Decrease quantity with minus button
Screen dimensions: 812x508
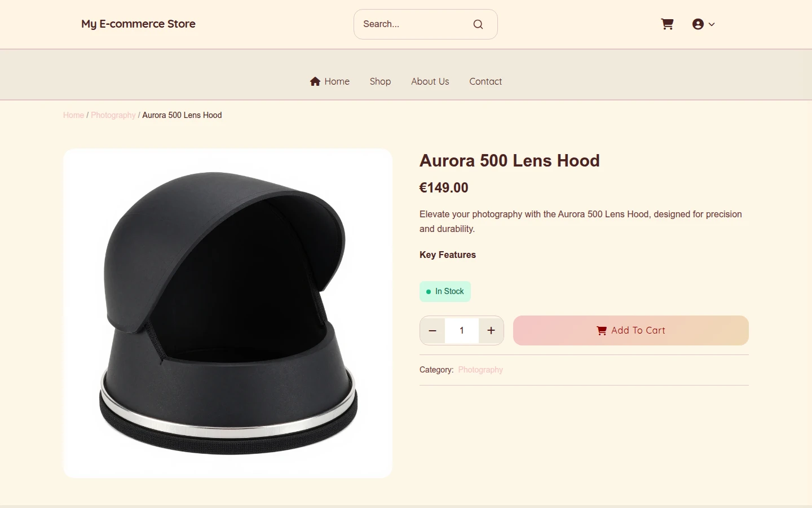433,330
